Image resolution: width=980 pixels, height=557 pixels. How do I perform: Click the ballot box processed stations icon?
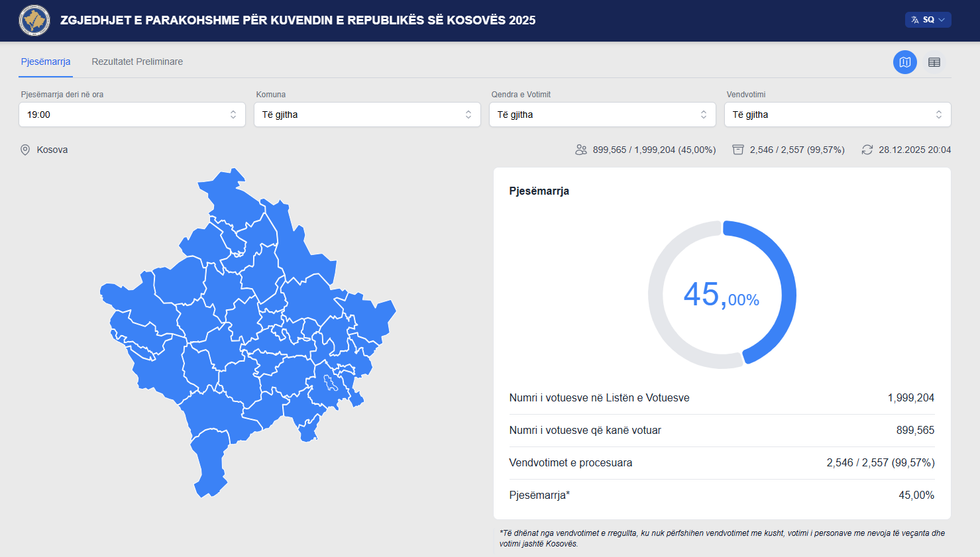tap(738, 150)
